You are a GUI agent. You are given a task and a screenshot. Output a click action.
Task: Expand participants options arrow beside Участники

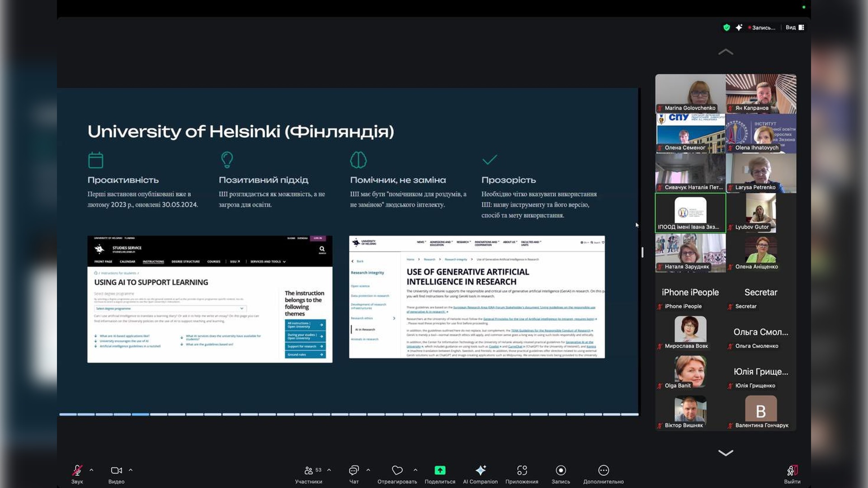tap(329, 470)
